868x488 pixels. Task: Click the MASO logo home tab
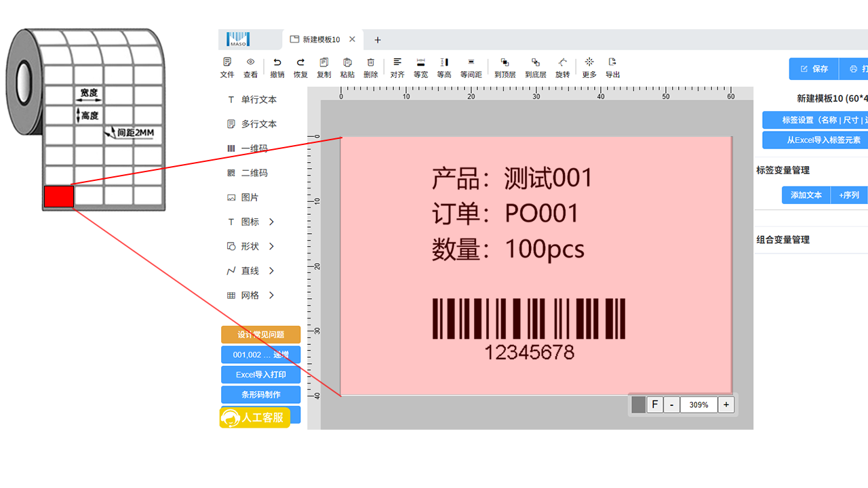[238, 39]
